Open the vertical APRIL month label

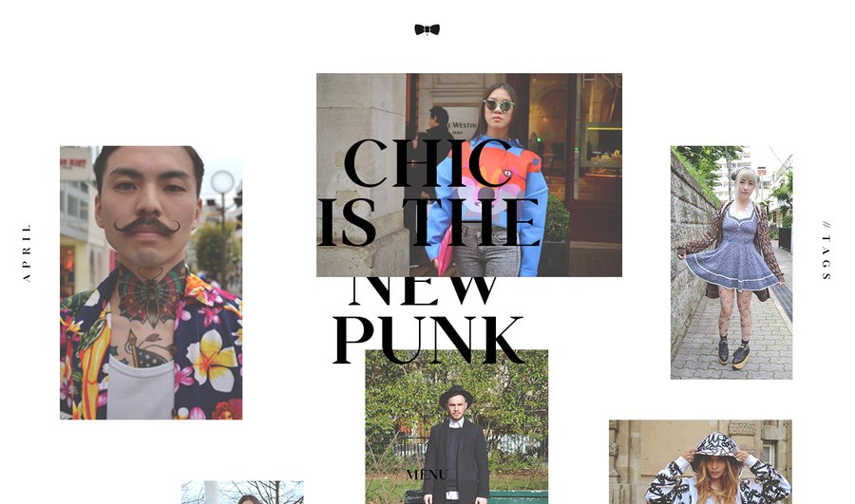[x=27, y=252]
